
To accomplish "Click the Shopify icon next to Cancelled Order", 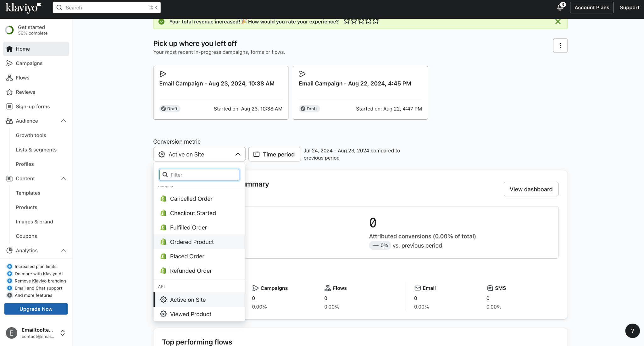I will pos(163,199).
